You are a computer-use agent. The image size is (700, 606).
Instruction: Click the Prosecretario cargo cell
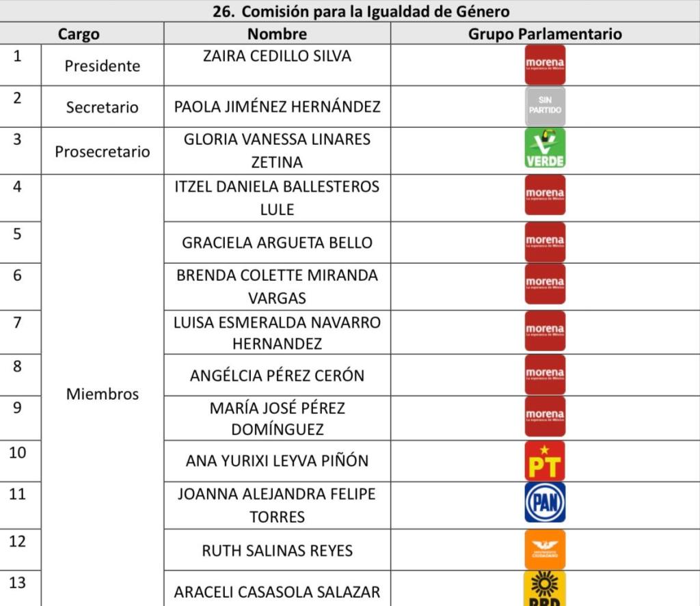(102, 151)
